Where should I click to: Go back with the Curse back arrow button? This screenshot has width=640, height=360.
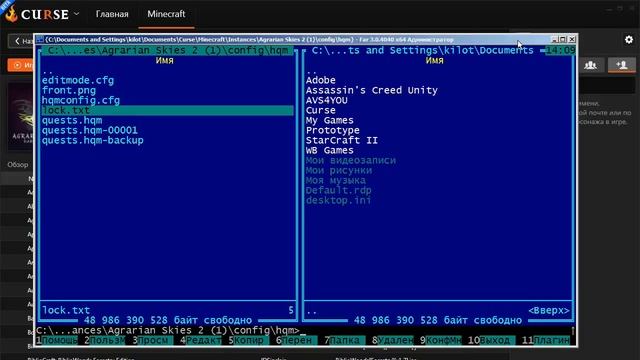(21, 41)
